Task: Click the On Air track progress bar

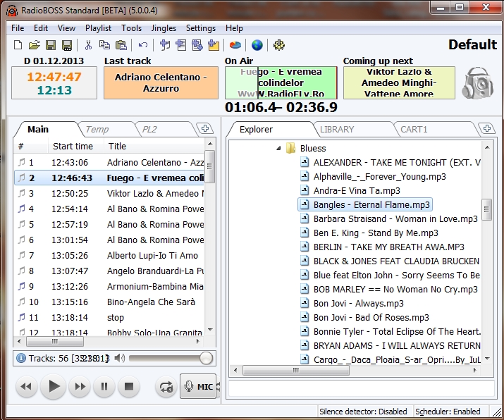Action: pyautogui.click(x=281, y=83)
